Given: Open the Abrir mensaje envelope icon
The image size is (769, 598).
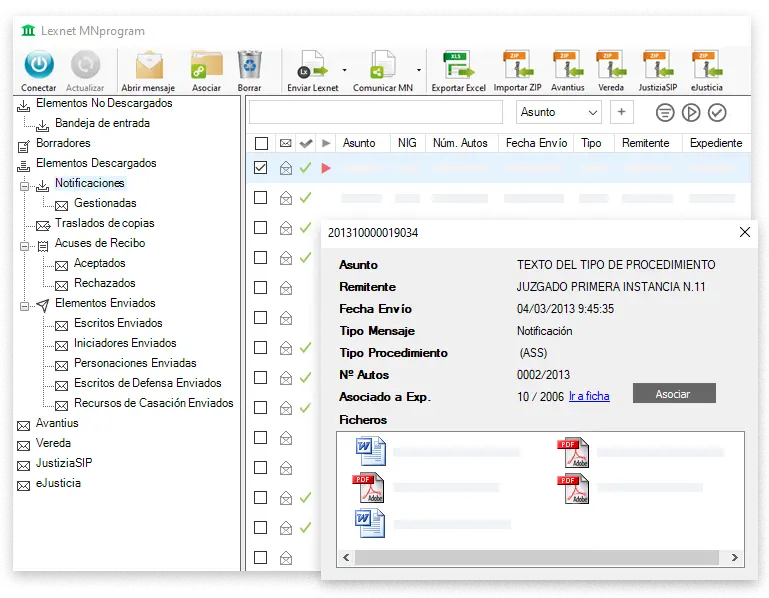Looking at the screenshot, I should pyautogui.click(x=148, y=66).
